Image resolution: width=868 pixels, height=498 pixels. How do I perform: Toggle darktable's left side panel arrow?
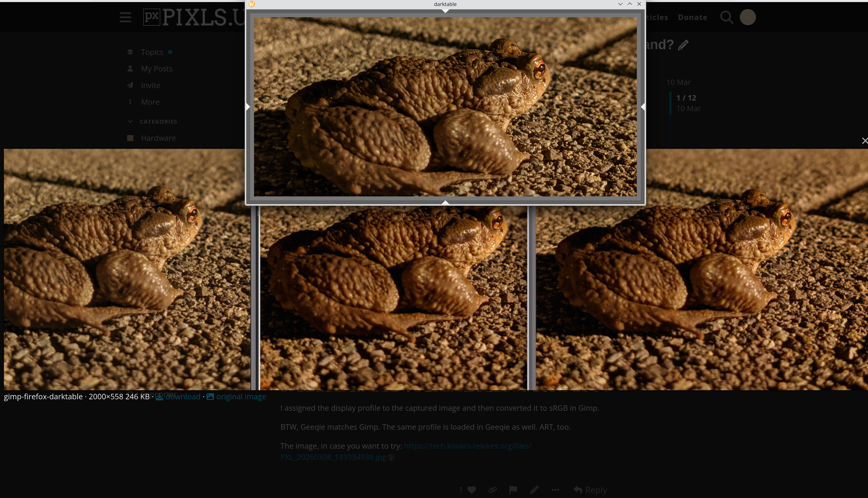point(248,107)
